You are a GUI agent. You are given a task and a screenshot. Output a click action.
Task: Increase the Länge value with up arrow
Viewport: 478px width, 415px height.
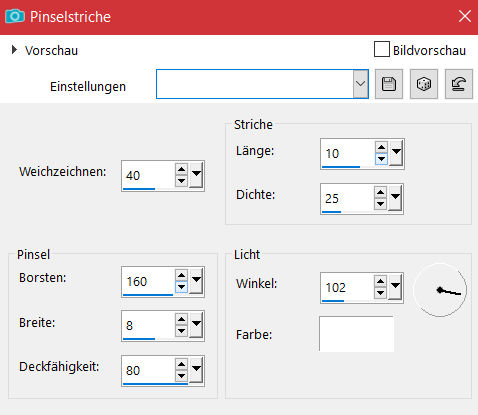pos(381,147)
